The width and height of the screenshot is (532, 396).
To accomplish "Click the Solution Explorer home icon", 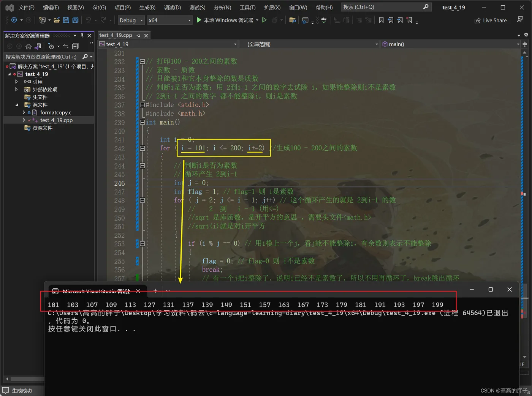I will [28, 46].
